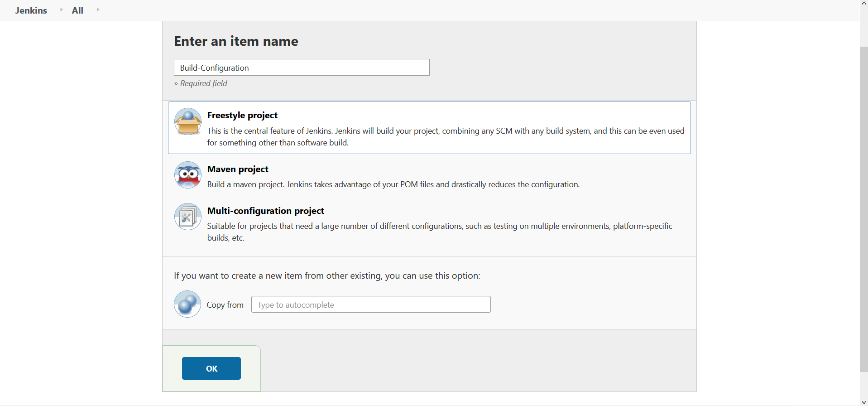Click the Maven project description text
Image resolution: width=868 pixels, height=406 pixels.
(x=393, y=184)
